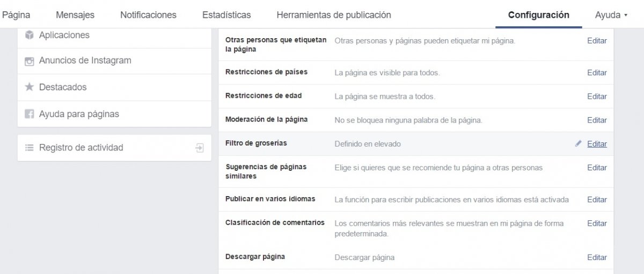Image resolution: width=644 pixels, height=274 pixels.
Task: Click the list icon beside Registro de actividad
Action: click(30, 148)
